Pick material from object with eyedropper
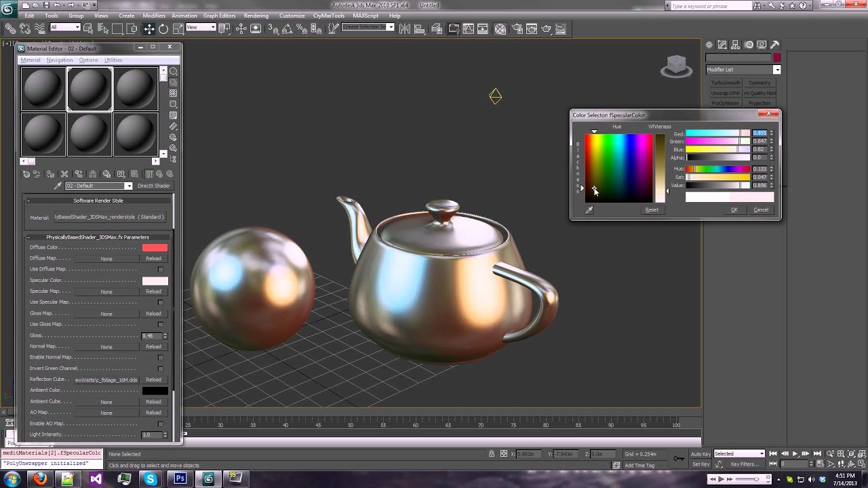This screenshot has height=488, width=868. point(58,186)
